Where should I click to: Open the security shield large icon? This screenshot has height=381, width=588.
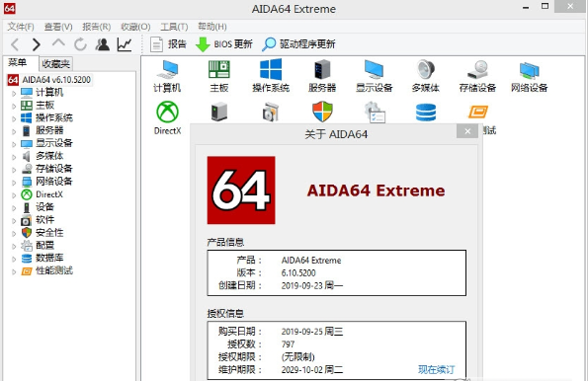(x=322, y=112)
